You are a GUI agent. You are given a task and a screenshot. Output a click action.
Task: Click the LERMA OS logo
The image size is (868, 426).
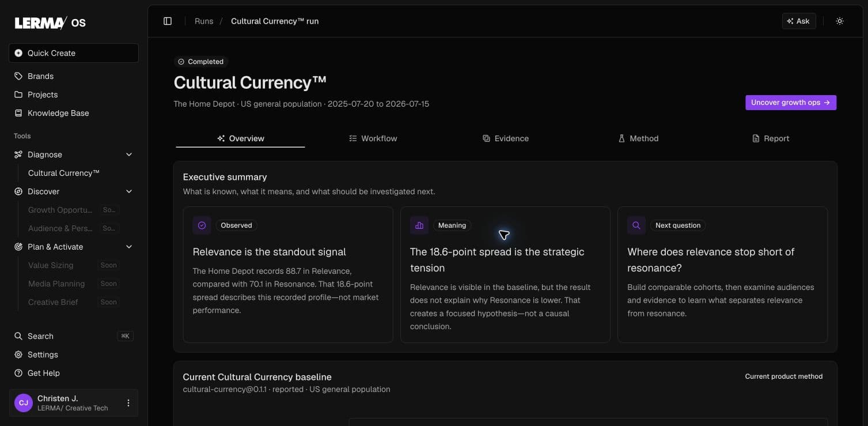(x=50, y=22)
